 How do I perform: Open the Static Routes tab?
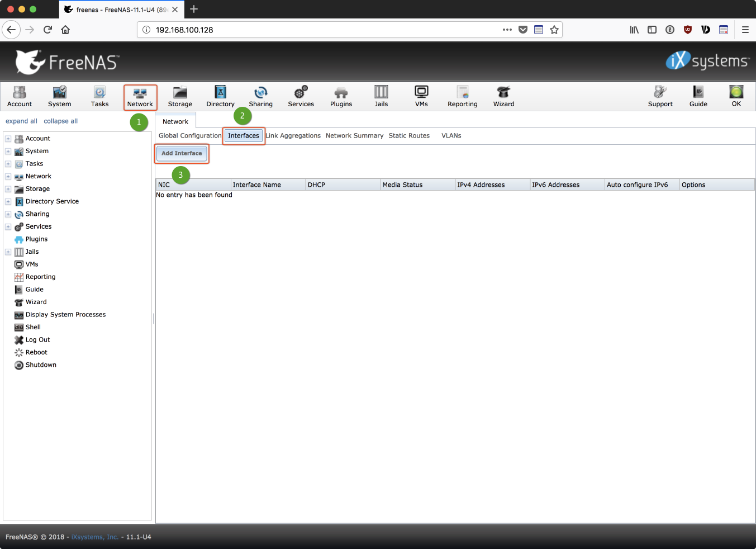[409, 136]
